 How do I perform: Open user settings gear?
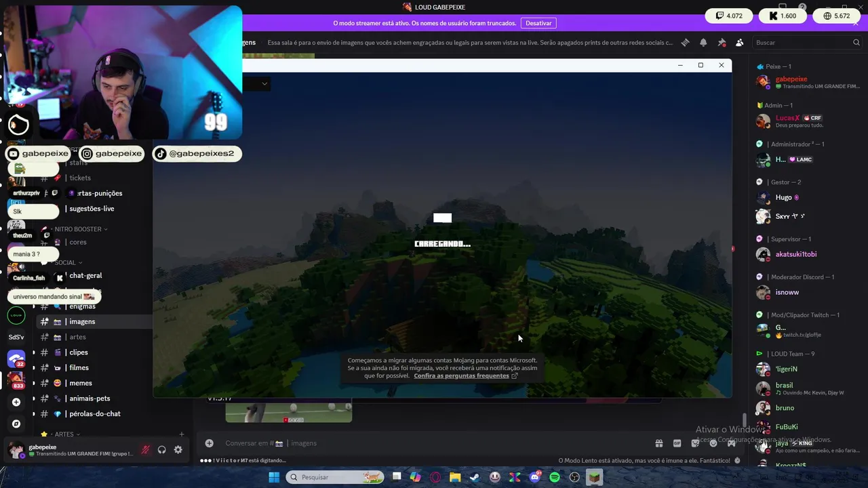coord(178,450)
